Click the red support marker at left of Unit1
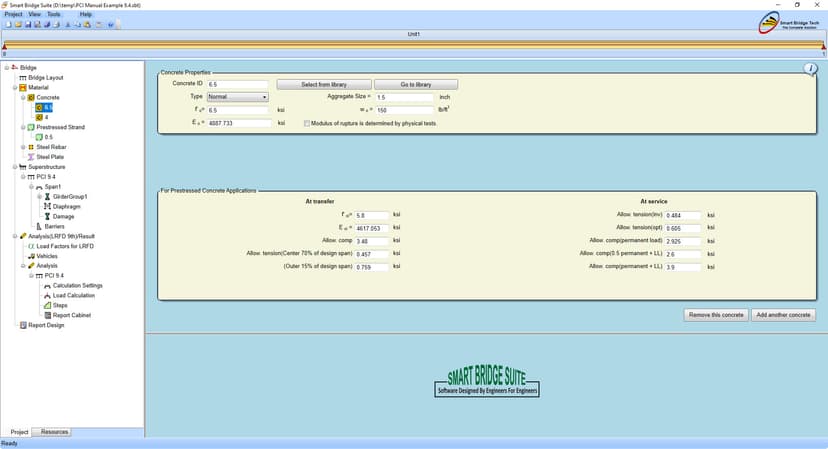The height and width of the screenshot is (449, 828). 4,48
